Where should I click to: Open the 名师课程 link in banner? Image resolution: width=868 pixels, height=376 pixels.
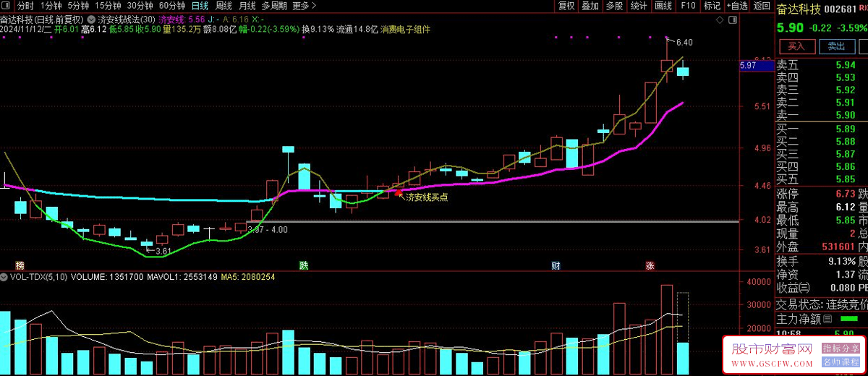(x=840, y=361)
